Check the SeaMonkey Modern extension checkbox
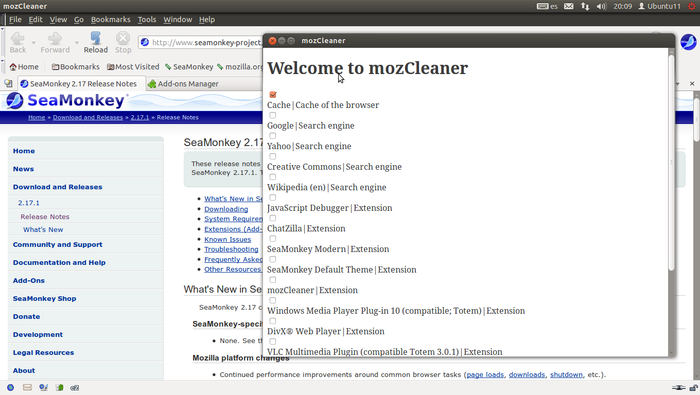Viewport: 700px width, 395px height. (x=273, y=238)
